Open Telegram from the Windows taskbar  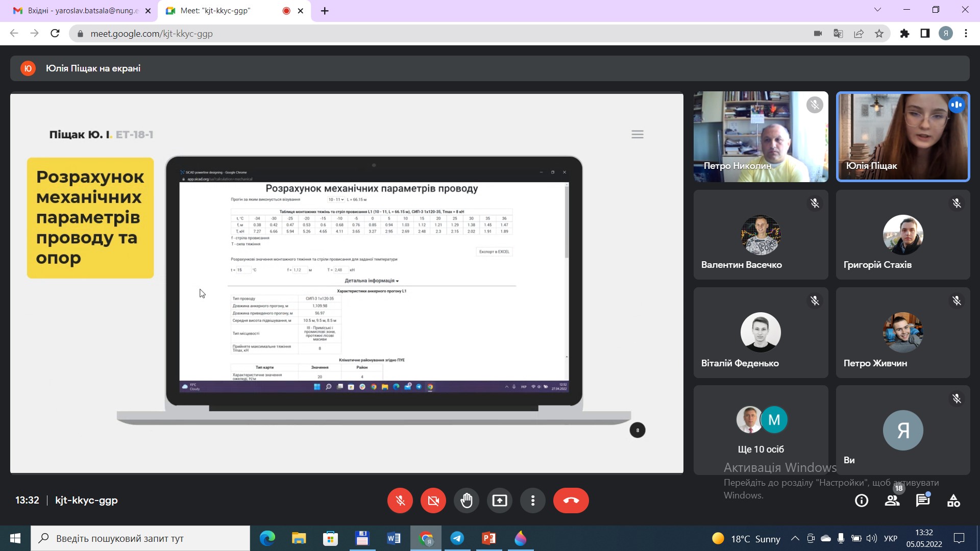(457, 538)
